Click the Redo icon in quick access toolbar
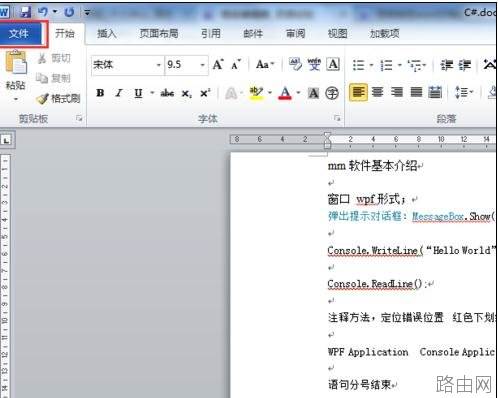498x398 pixels. (x=69, y=12)
